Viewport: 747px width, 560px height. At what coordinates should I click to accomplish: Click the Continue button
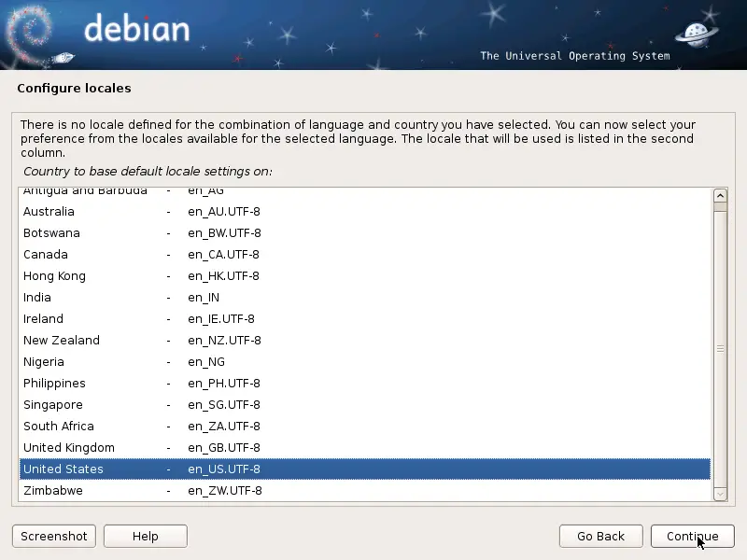point(692,536)
